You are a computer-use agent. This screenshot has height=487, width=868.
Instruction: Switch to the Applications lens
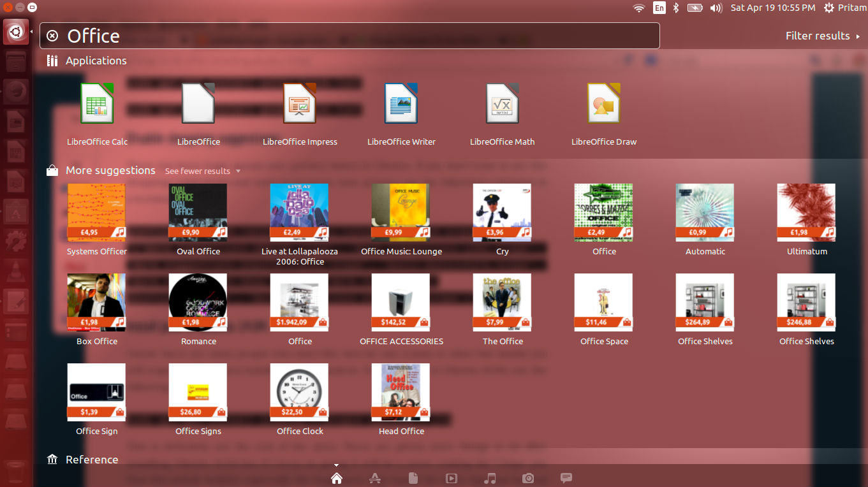375,478
